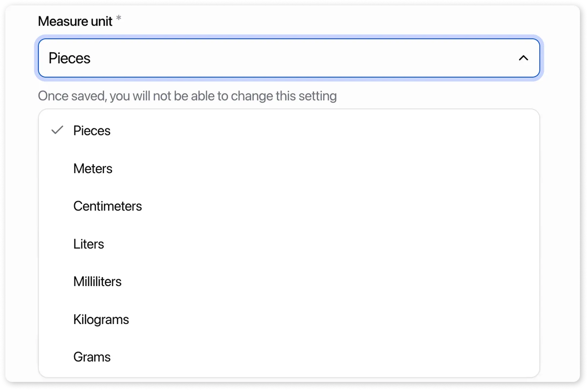Image resolution: width=588 pixels, height=390 pixels.
Task: Click the Milliliters entry text
Action: 97,282
